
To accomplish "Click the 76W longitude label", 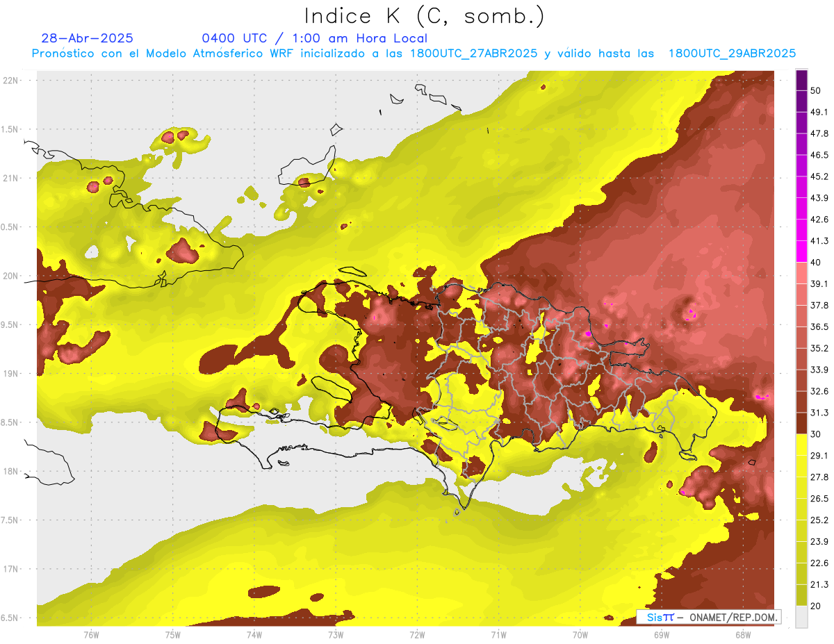I will (91, 635).
